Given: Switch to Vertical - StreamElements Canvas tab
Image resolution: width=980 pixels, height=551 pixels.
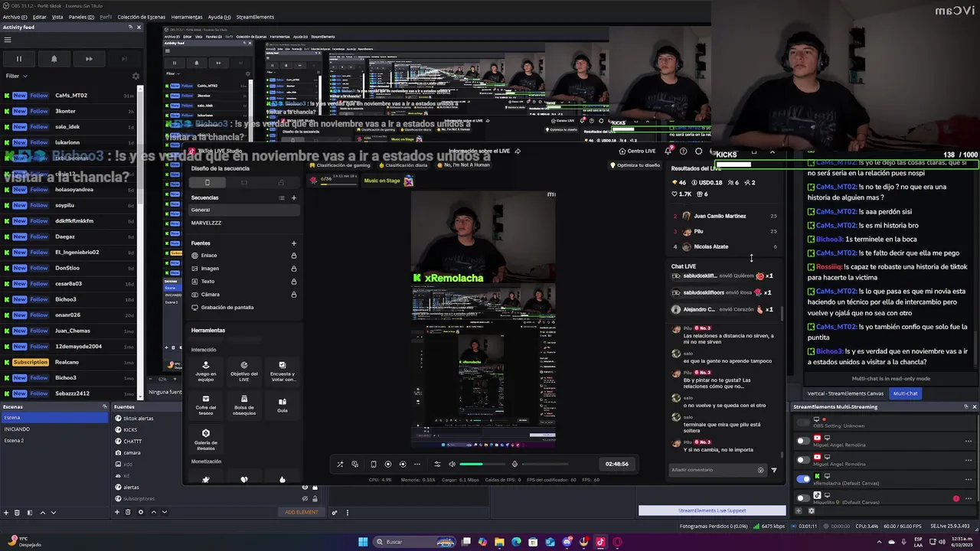Looking at the screenshot, I should click(x=845, y=393).
